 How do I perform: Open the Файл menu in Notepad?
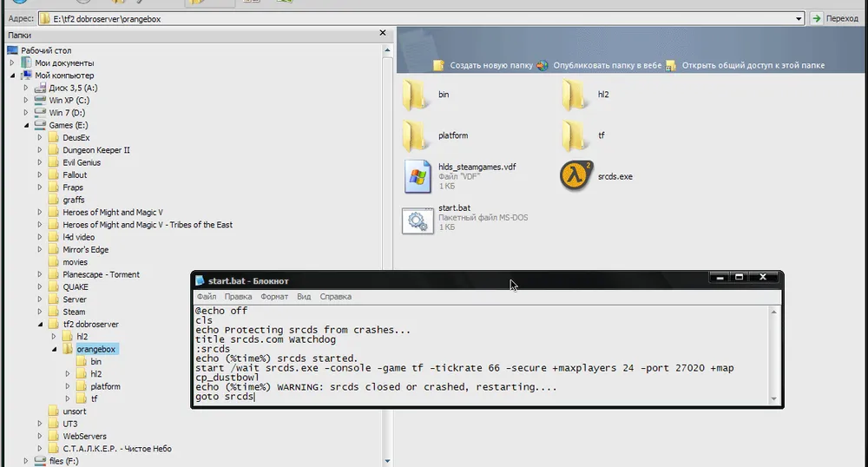coord(206,297)
